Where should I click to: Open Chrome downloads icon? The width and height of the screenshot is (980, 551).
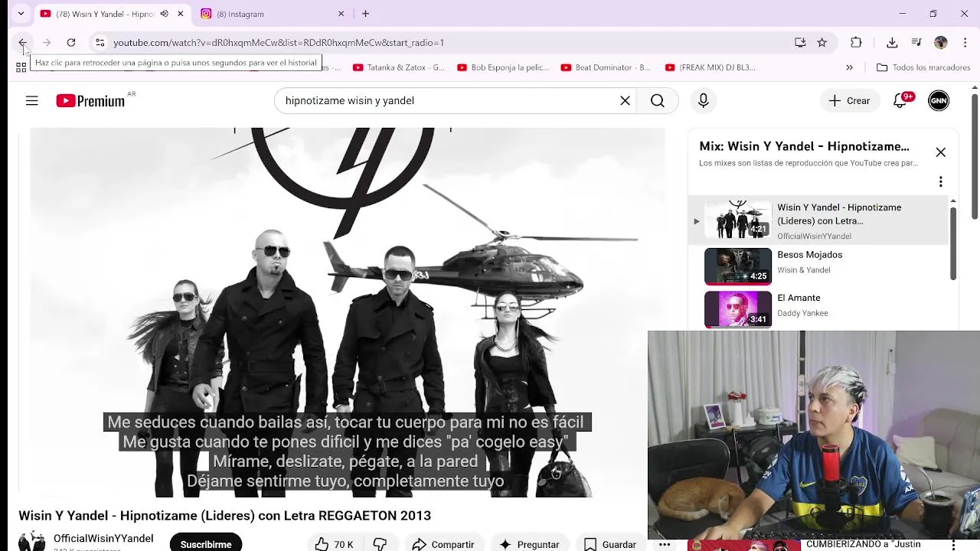click(x=892, y=43)
